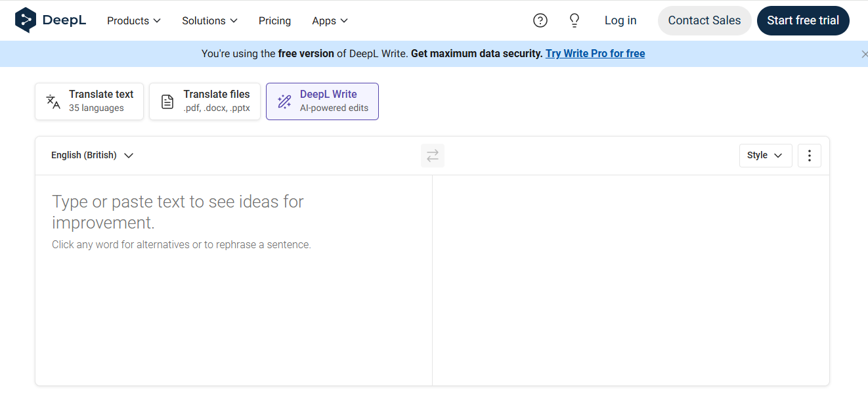Viewport: 868px width, 415px height.
Task: Open the English (British) language selector
Action: click(x=92, y=156)
